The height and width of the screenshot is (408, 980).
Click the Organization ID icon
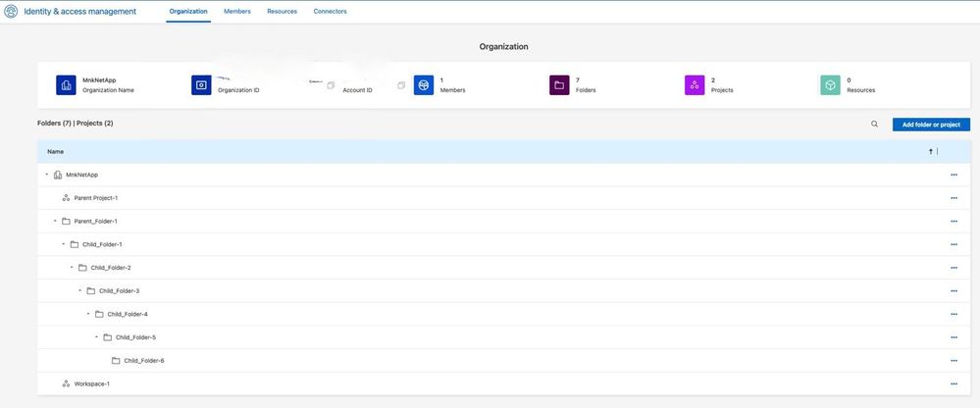(201, 85)
